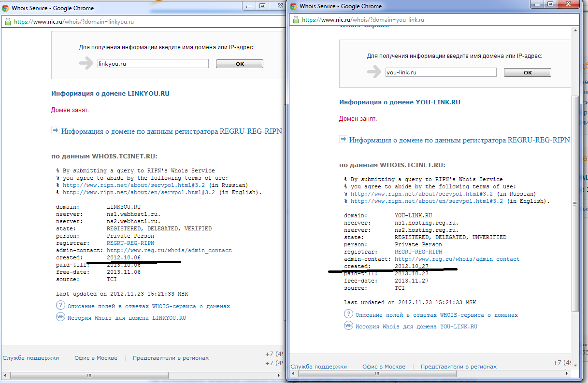Click the created date 2012.10.06

point(124,257)
